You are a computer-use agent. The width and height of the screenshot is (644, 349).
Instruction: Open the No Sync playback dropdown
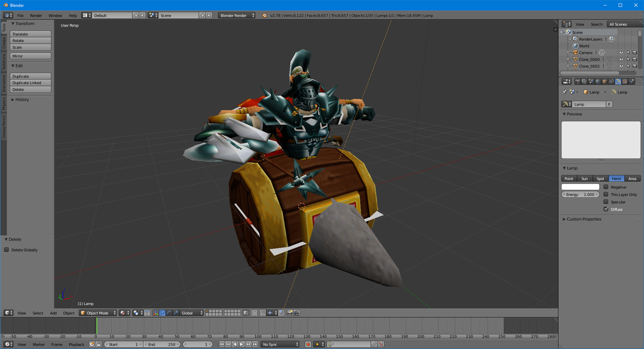(x=280, y=344)
